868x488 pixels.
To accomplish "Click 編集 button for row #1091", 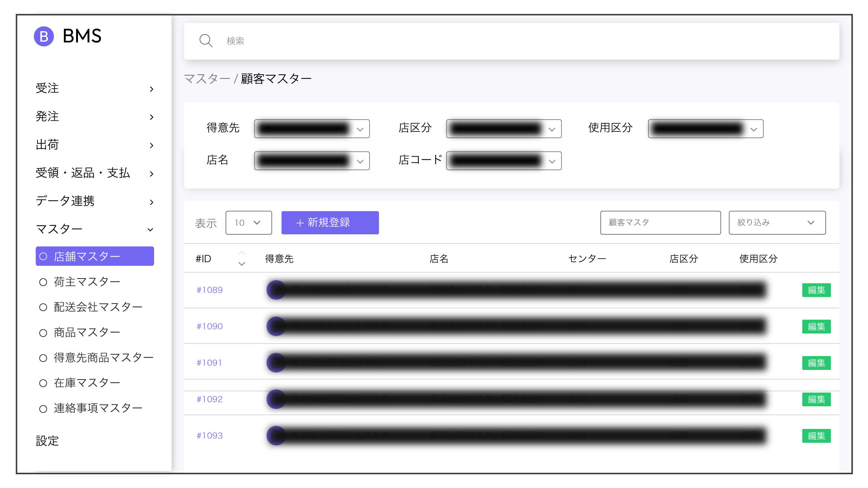I will pos(816,363).
